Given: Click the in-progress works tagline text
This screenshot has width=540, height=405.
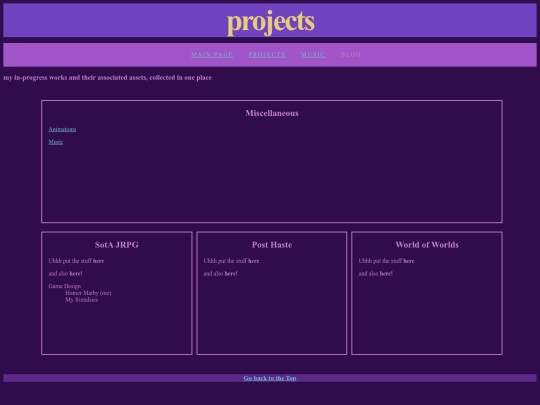Looking at the screenshot, I should [108, 78].
